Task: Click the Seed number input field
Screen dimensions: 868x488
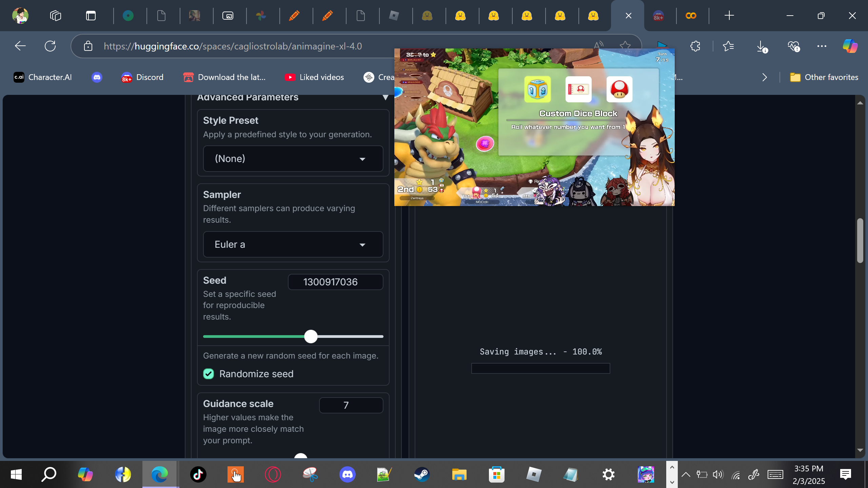Action: tap(335, 282)
